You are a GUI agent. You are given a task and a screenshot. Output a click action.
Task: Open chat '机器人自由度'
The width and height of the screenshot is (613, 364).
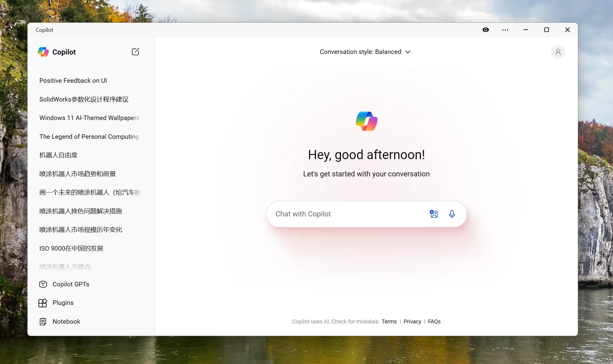(x=58, y=155)
